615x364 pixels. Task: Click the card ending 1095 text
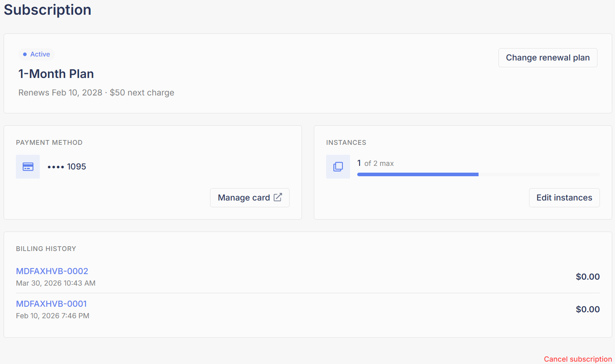click(x=67, y=167)
